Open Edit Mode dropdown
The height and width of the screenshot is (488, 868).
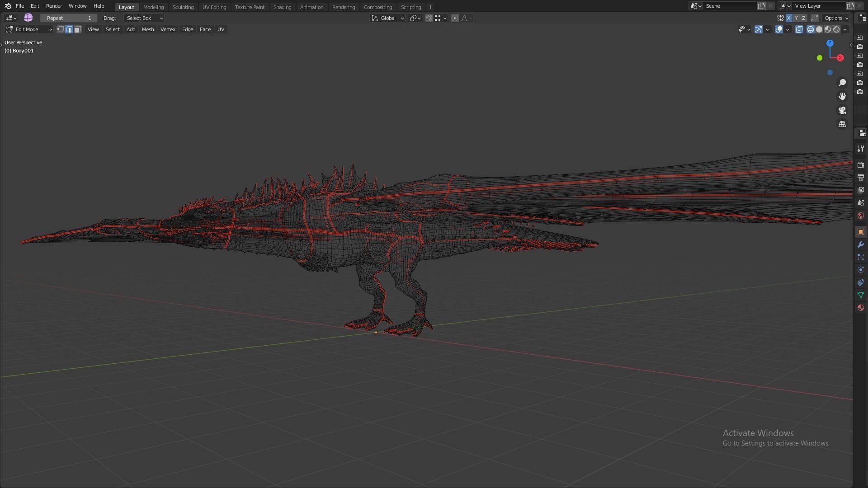29,29
